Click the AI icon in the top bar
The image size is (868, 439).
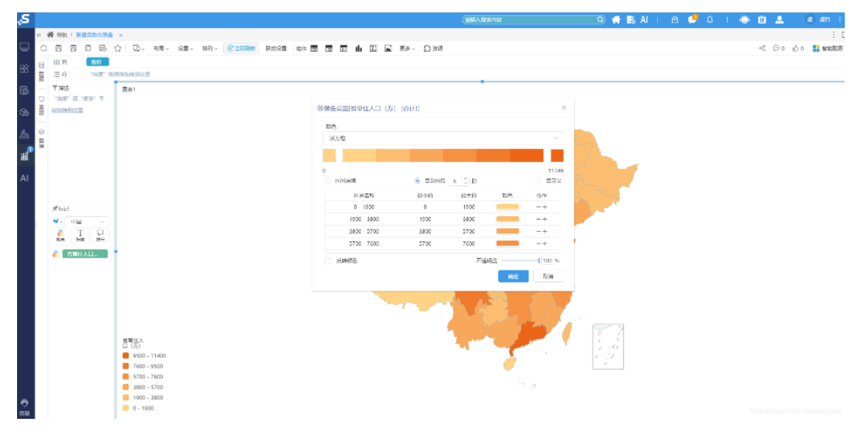(644, 19)
